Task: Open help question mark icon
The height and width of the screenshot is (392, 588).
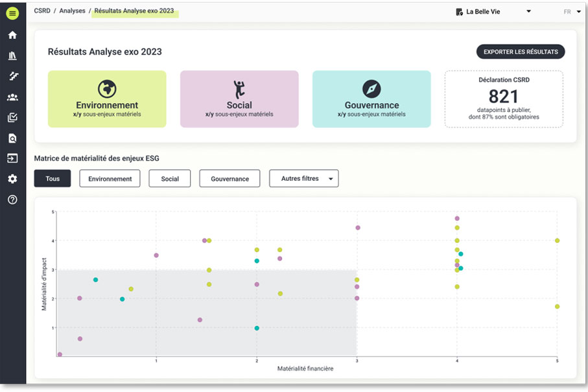Action: coord(12,200)
